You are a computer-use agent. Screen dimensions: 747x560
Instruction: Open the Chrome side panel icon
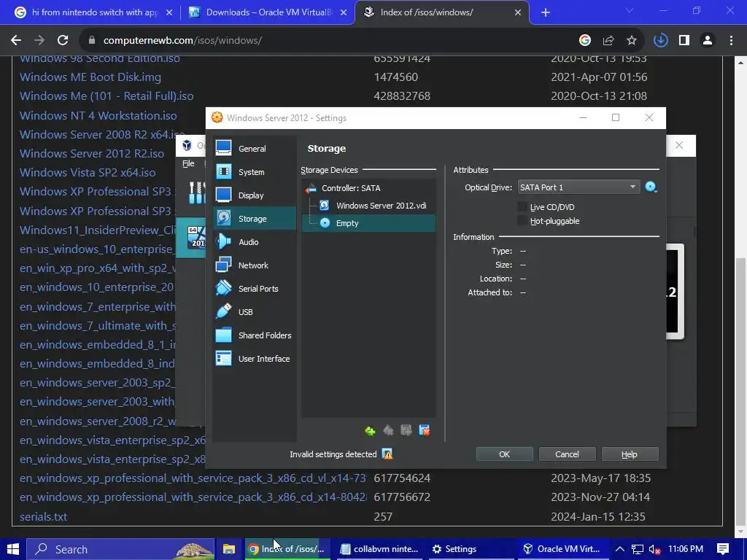684,41
